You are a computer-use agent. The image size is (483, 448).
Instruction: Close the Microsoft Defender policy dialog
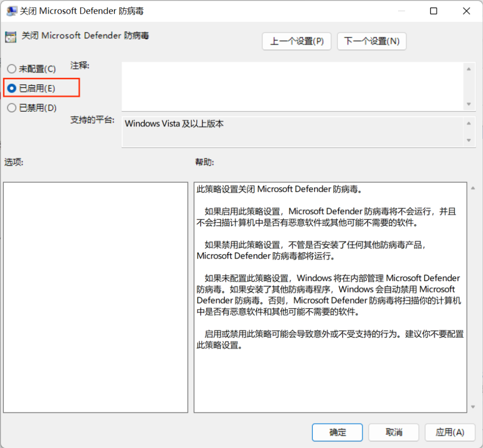[466, 11]
